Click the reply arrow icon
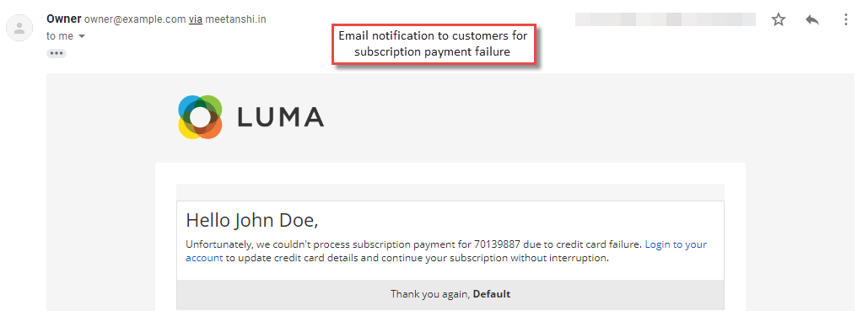Image resolution: width=868 pixels, height=311 pixels. click(812, 20)
